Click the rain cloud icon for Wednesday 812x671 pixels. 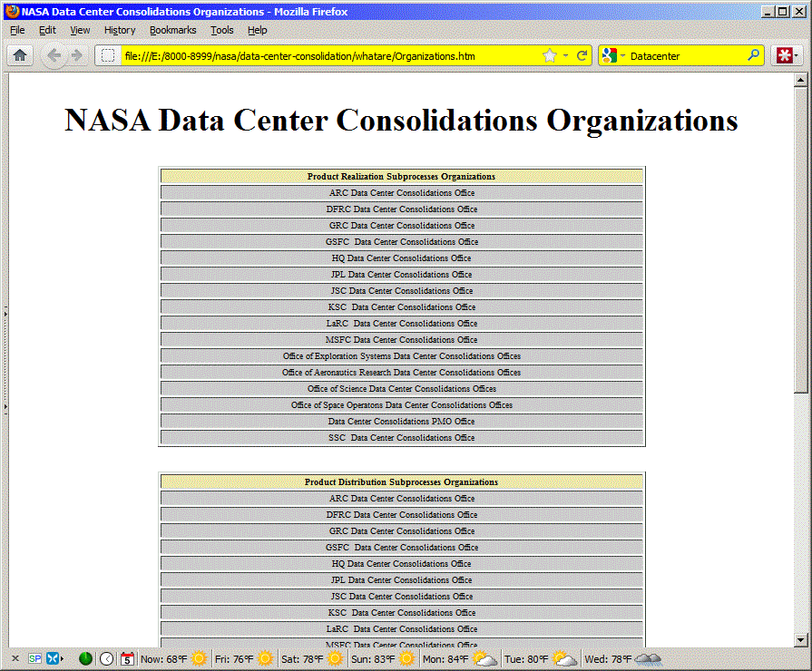click(649, 658)
